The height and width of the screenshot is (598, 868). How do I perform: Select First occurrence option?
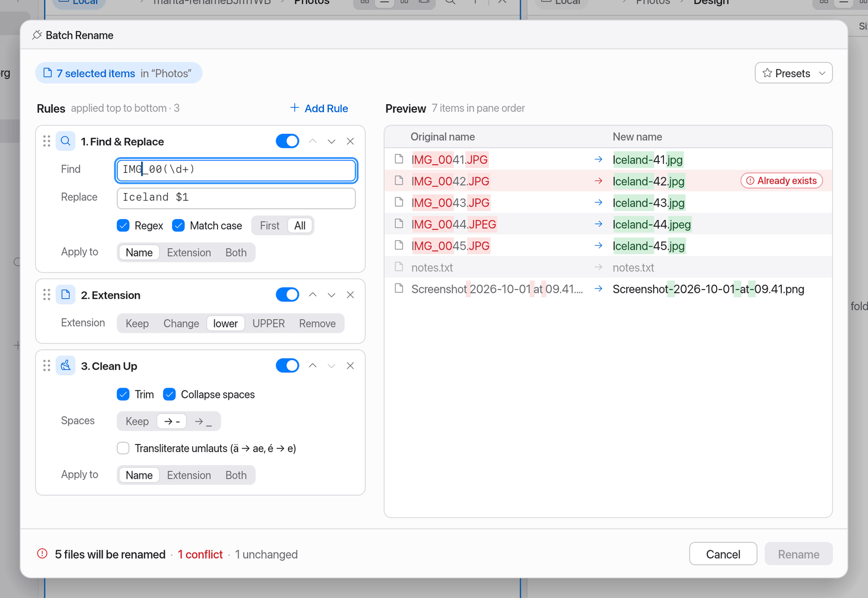tap(270, 226)
